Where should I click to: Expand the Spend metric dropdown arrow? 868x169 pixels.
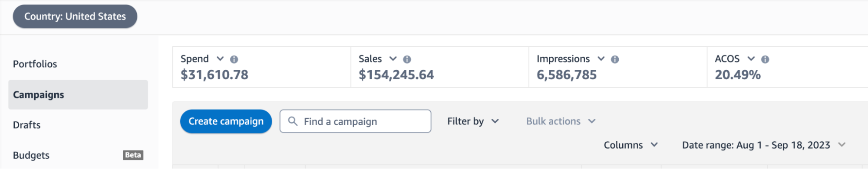[x=220, y=58]
